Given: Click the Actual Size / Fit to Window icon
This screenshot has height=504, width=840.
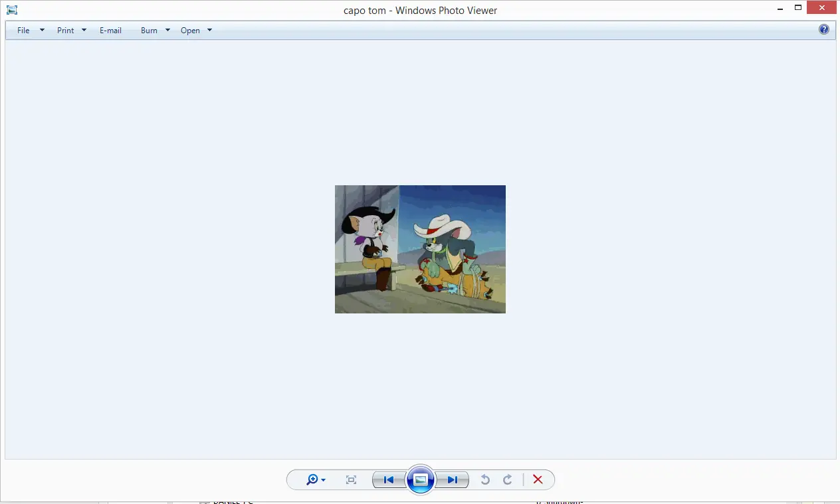Looking at the screenshot, I should (x=352, y=479).
